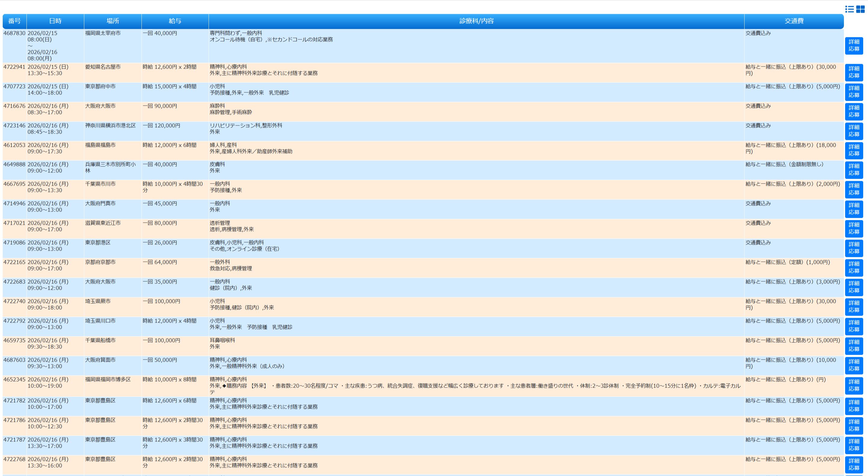Open 詳細応募 for job 4659735 ENT
Image resolution: width=868 pixels, height=476 pixels.
pyautogui.click(x=854, y=346)
